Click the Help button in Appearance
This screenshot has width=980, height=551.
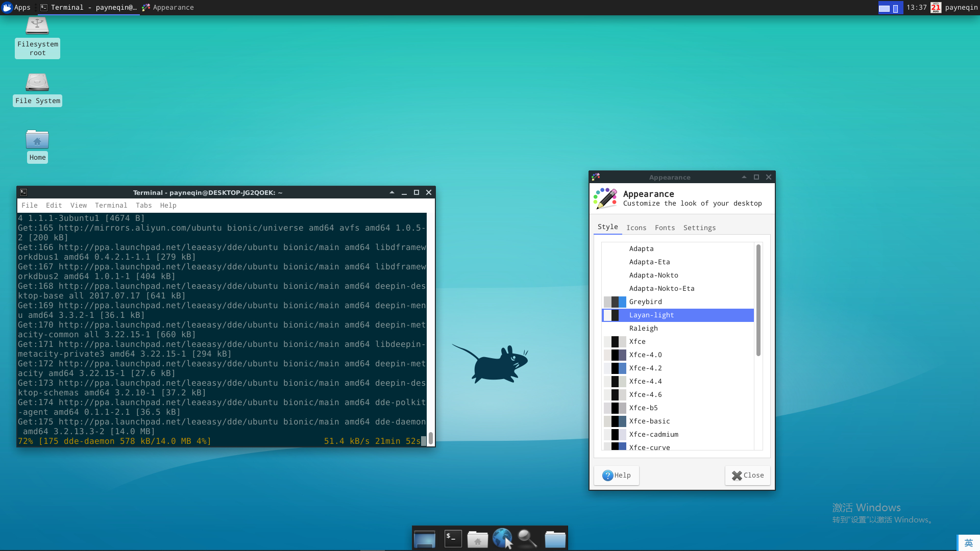(x=616, y=475)
